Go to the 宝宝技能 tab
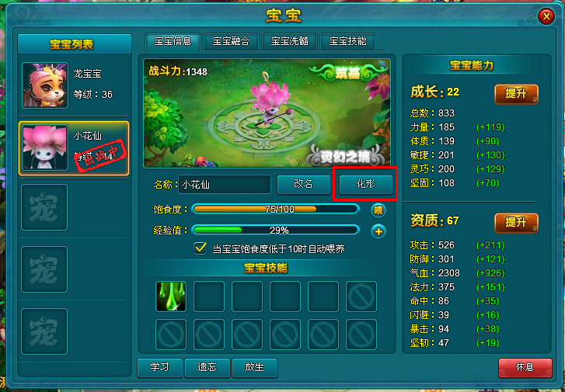Screen dimensions: 565x392 click(x=347, y=41)
